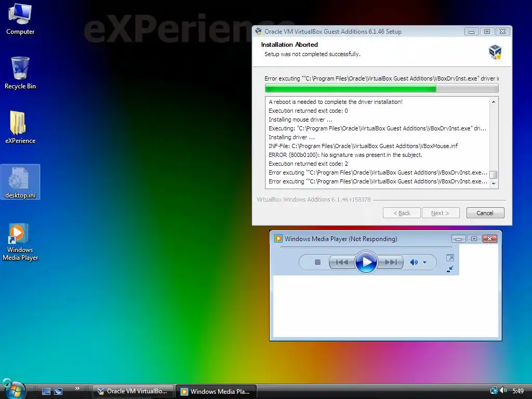Open the volume dropdown arrow in Media Player
Viewport: 532px width, 399px height.
pos(424,262)
